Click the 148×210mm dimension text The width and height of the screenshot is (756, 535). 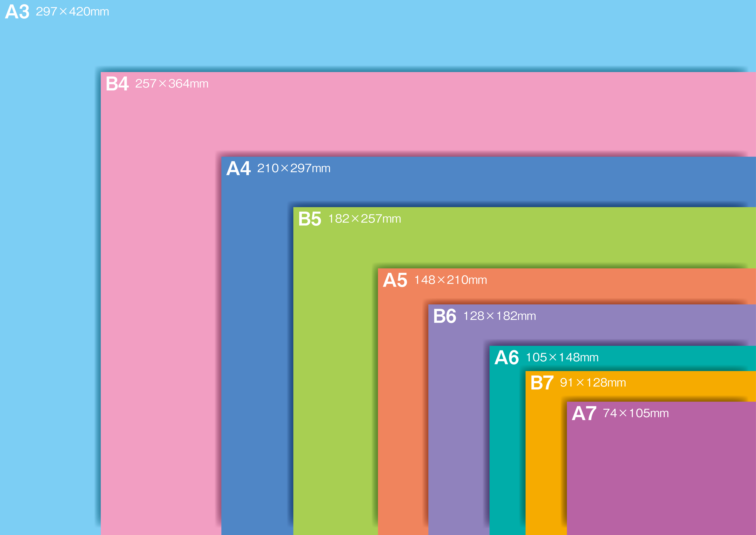click(450, 280)
